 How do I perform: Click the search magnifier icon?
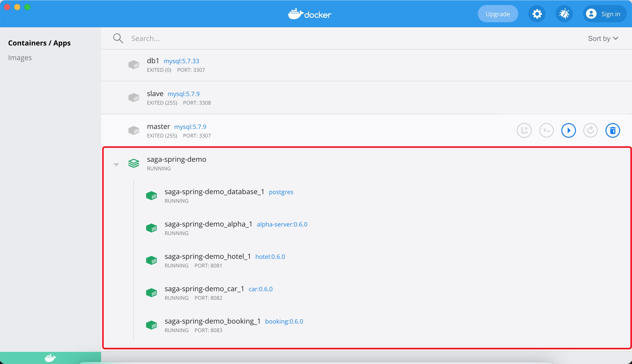coord(118,38)
